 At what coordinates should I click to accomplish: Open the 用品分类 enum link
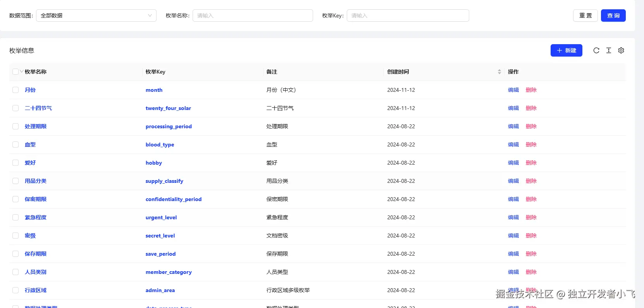click(36, 181)
